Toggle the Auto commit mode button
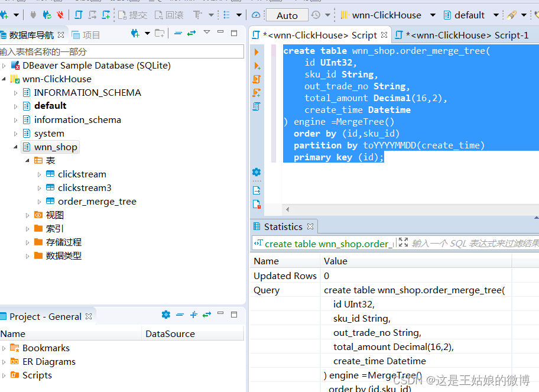The image size is (539, 392). pyautogui.click(x=287, y=15)
